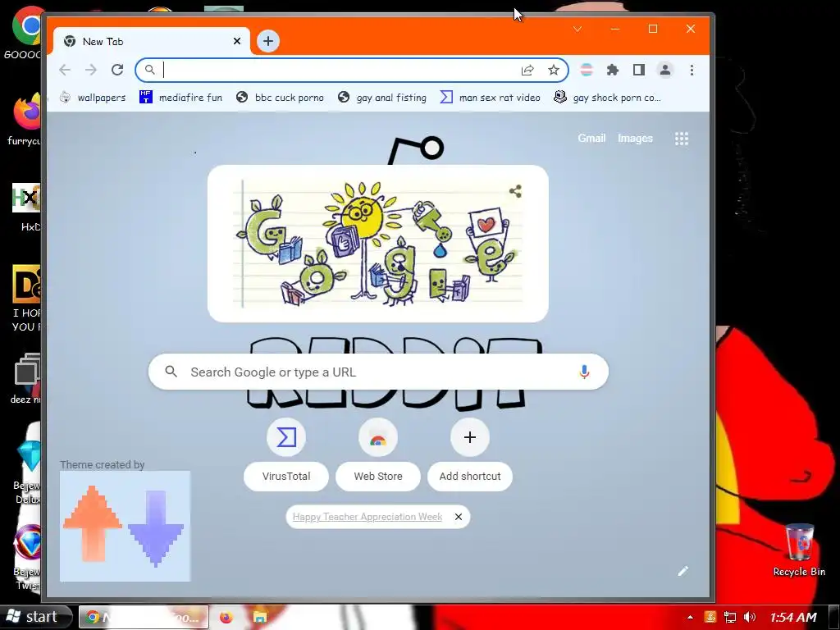Open Gmail link
Image resolution: width=840 pixels, height=630 pixels.
tap(591, 138)
